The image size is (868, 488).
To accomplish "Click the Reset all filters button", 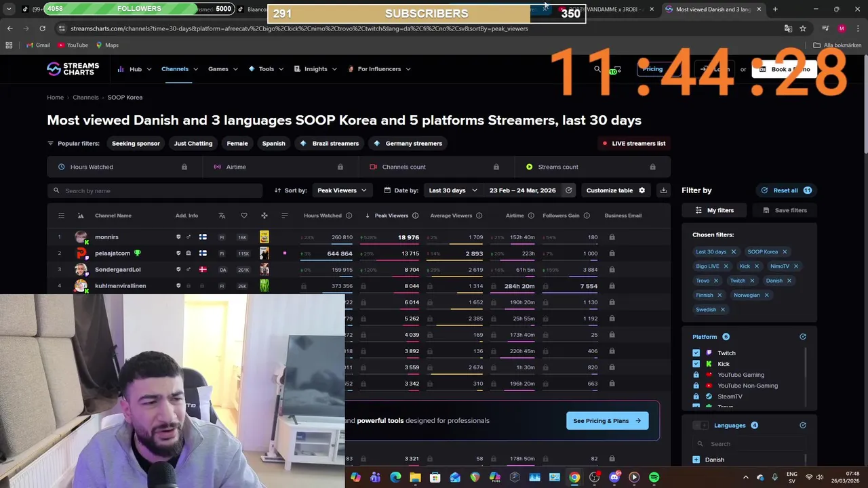I will click(x=787, y=190).
